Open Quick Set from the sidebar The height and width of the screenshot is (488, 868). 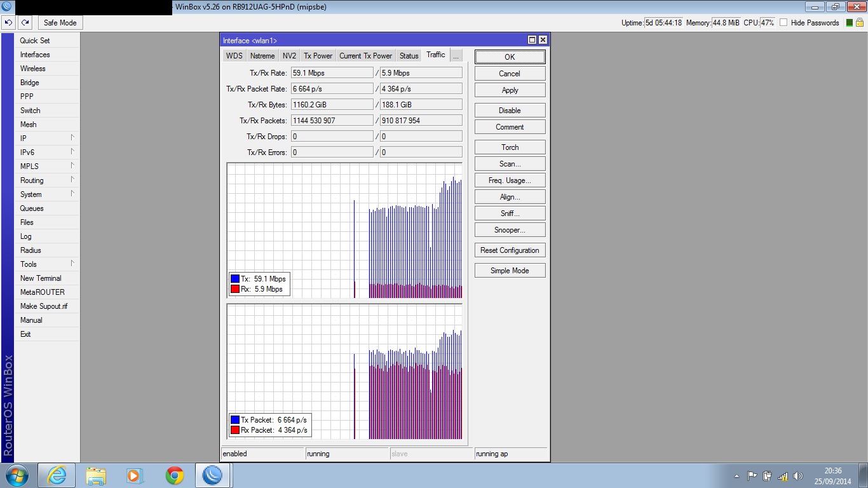pyautogui.click(x=48, y=41)
